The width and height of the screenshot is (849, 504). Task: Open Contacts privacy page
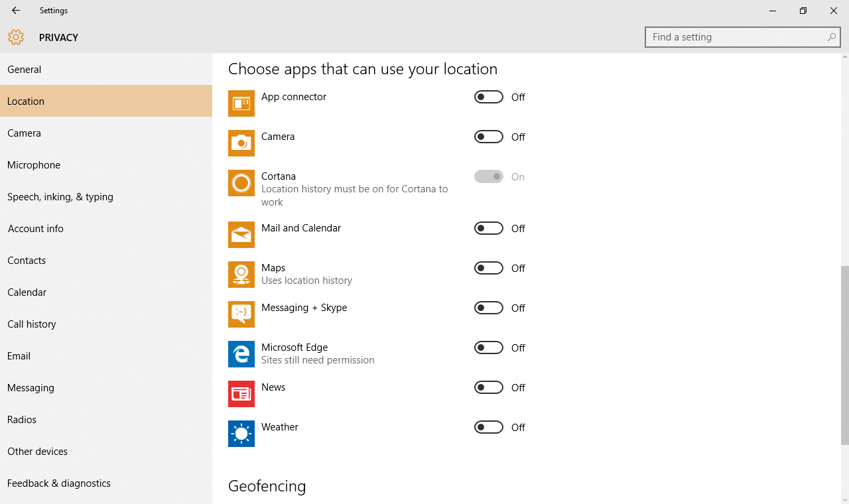click(x=106, y=260)
